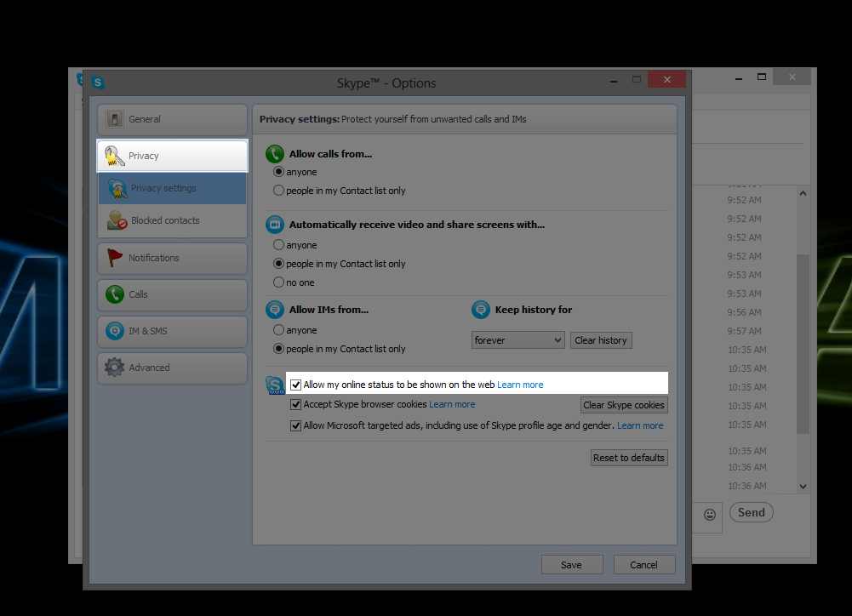The width and height of the screenshot is (852, 616).
Task: Select 'people in my Contact list only' for calls
Action: point(278,191)
